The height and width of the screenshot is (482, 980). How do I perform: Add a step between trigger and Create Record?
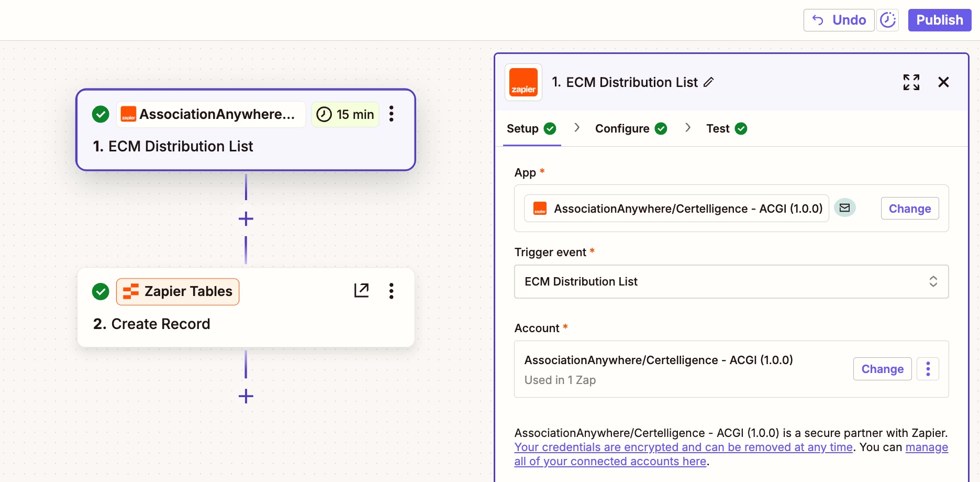pyautogui.click(x=246, y=218)
